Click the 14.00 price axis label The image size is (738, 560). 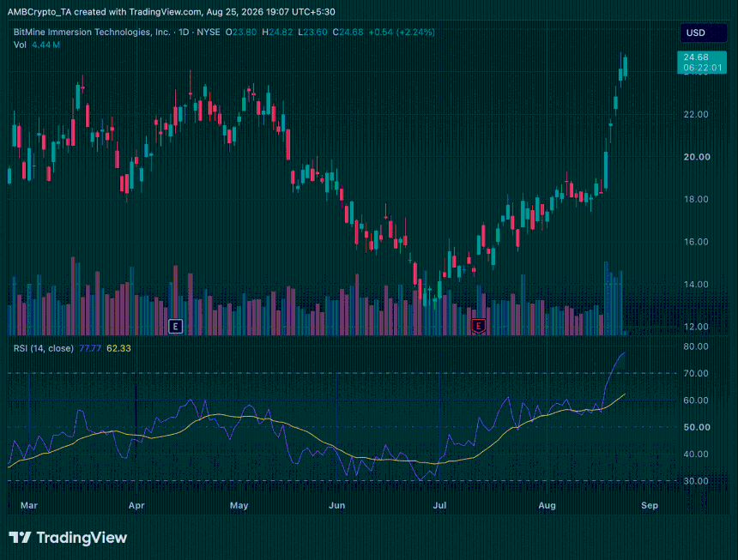[x=696, y=284]
